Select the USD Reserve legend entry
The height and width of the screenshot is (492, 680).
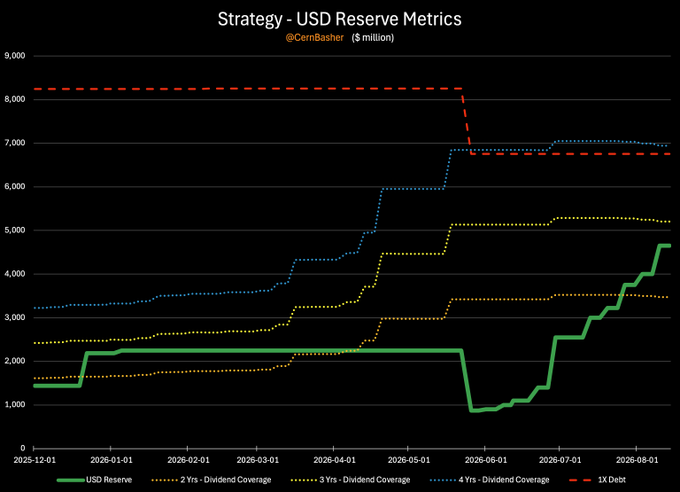(95, 480)
